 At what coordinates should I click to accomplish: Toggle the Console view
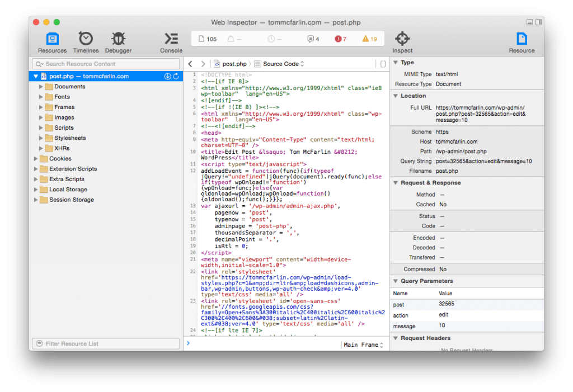[x=171, y=42]
